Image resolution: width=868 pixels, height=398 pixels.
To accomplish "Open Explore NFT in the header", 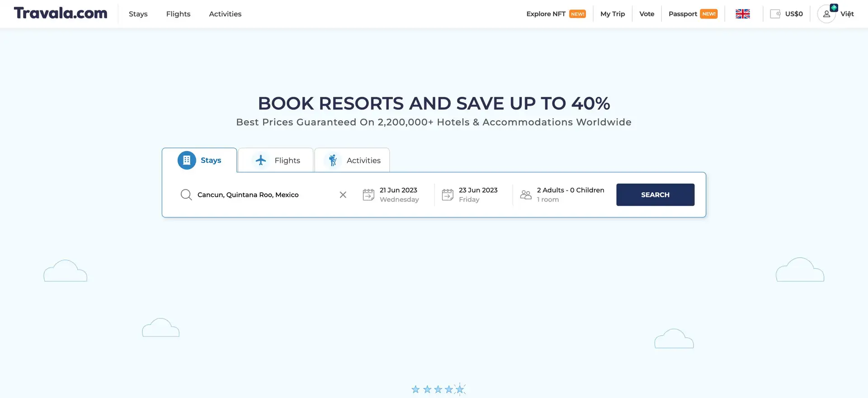I will click(546, 14).
